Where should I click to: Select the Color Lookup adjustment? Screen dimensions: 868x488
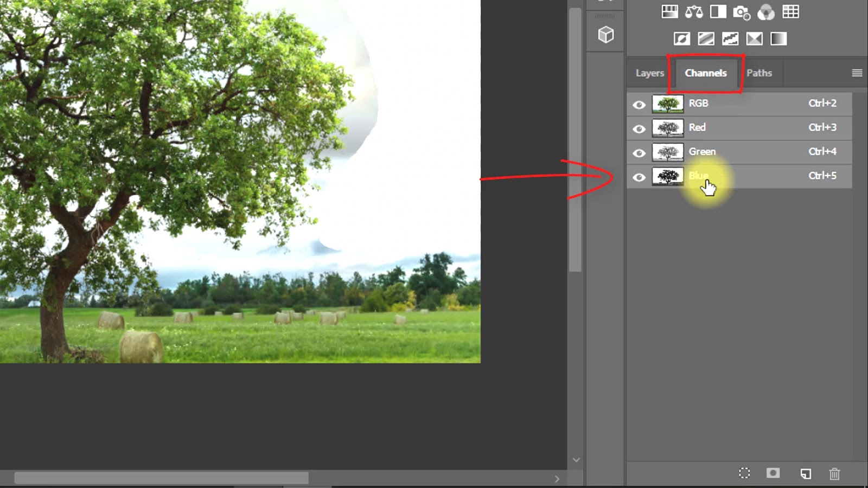pos(790,12)
